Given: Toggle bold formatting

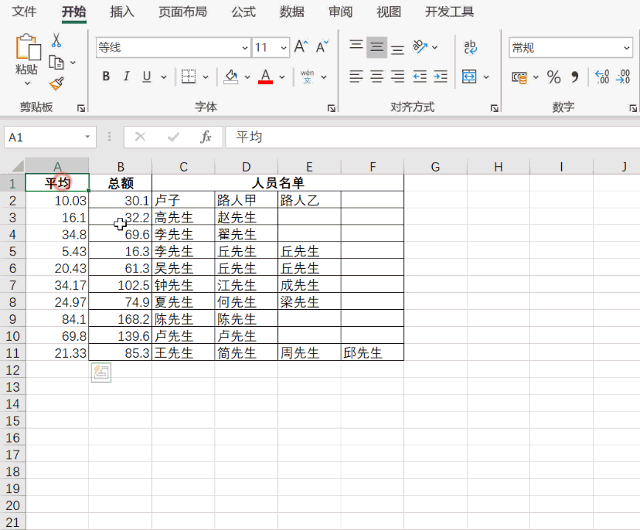Looking at the screenshot, I should click(x=106, y=76).
